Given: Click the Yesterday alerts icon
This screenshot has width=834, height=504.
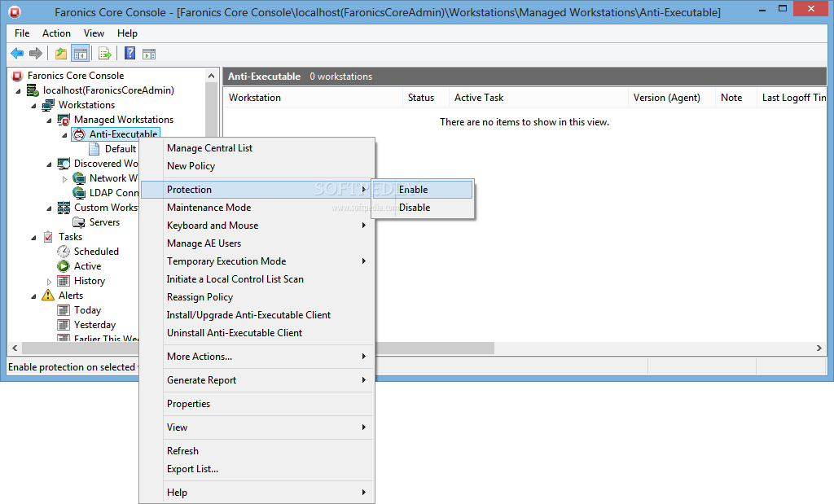Looking at the screenshot, I should pyautogui.click(x=64, y=324).
